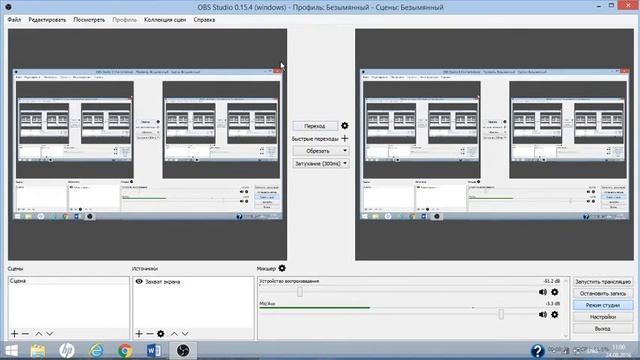Image resolution: width=640 pixels, height=360 pixels.
Task: Open HP icon in taskbar
Action: [67, 351]
